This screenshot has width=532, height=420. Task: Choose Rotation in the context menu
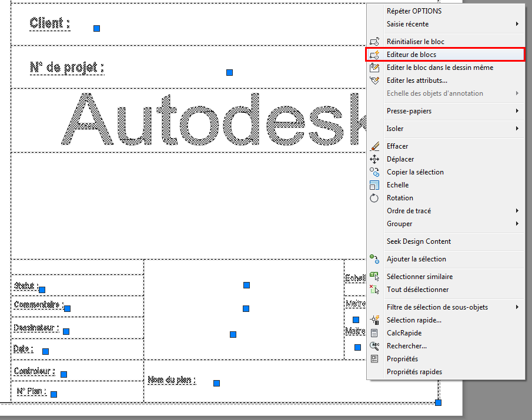click(446, 197)
